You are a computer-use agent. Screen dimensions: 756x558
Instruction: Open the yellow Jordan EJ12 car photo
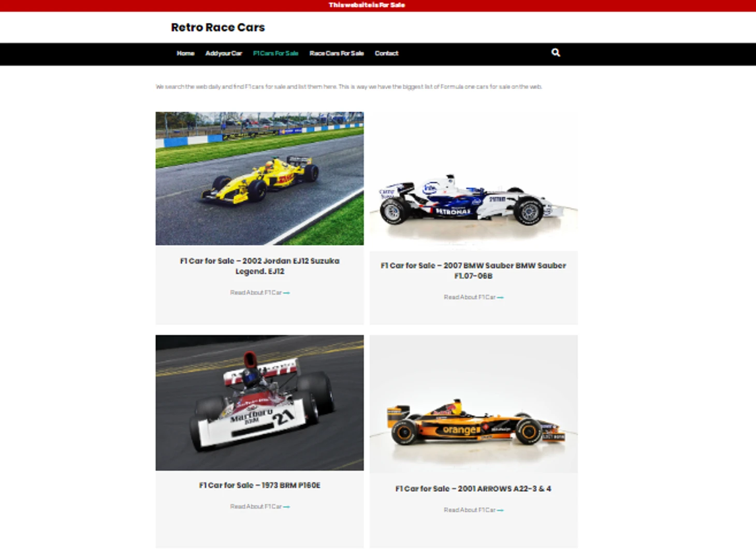(x=259, y=179)
